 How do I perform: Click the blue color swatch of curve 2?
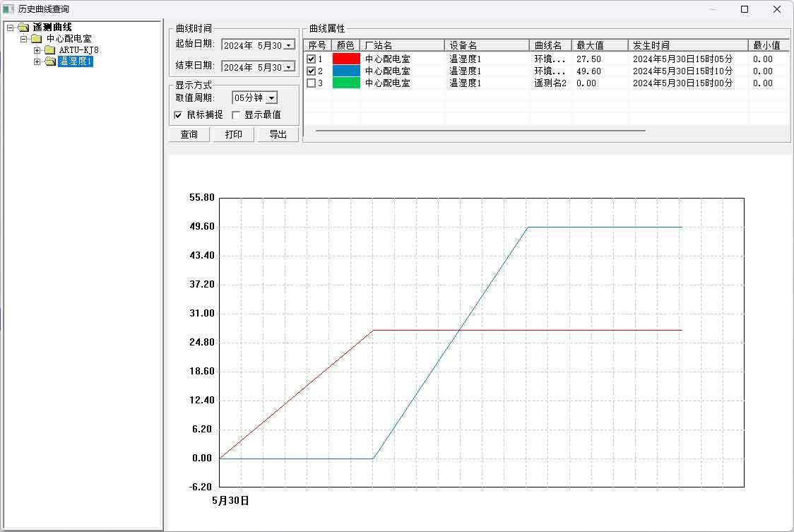346,71
